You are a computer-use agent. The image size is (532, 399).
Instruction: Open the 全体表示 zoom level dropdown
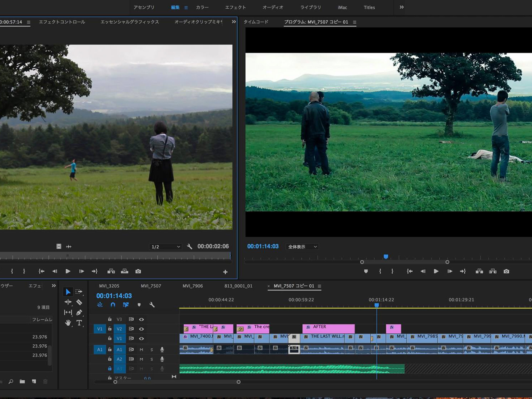pos(302,247)
